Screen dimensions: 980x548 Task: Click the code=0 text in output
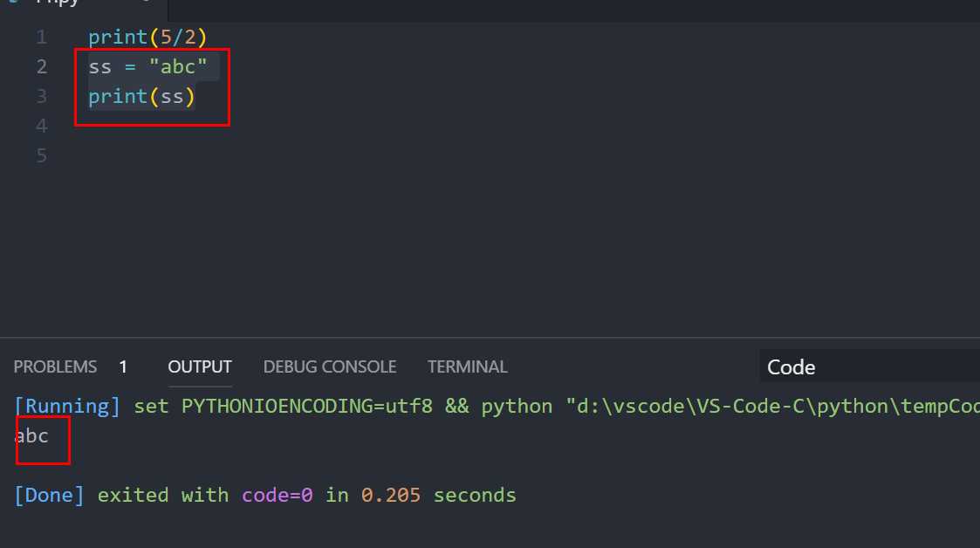pos(277,496)
